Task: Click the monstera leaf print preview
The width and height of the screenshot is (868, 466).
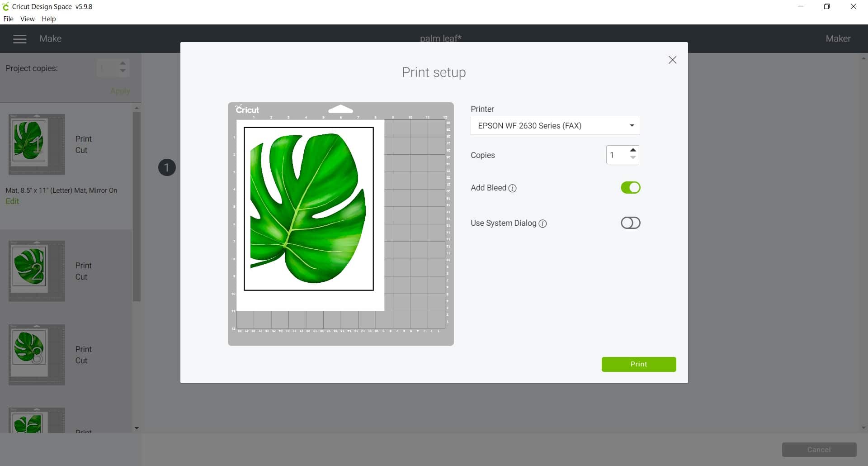Action: 308,209
